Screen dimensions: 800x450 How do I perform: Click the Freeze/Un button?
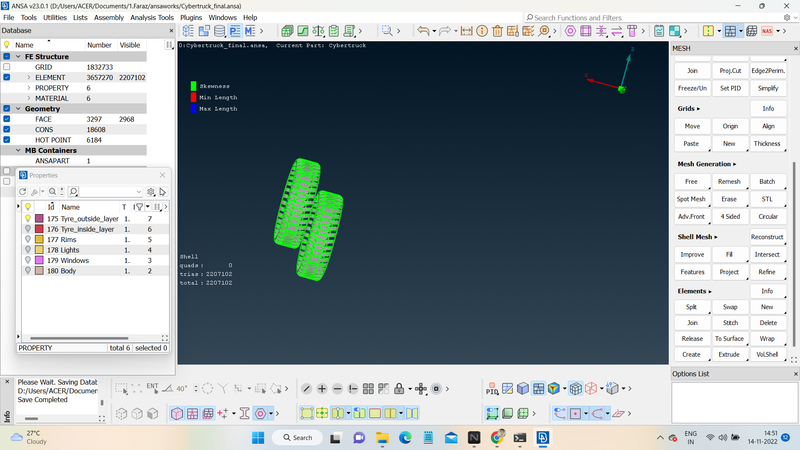(x=692, y=88)
